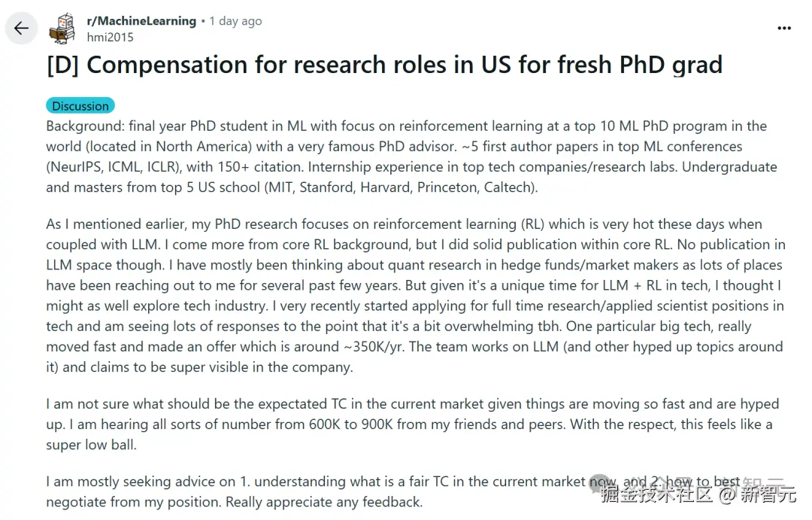Click the paragraph starting 'I am not sure'
The image size is (812, 520).
(412, 424)
